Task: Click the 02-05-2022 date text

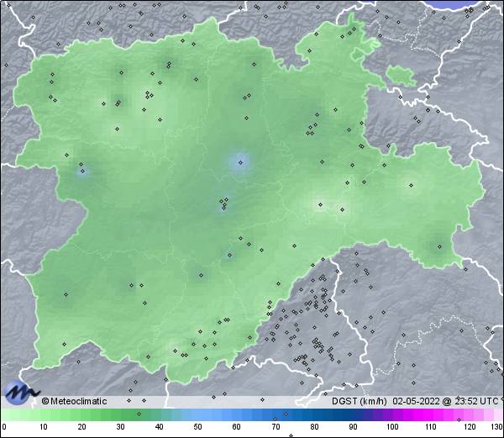Action: (416, 401)
